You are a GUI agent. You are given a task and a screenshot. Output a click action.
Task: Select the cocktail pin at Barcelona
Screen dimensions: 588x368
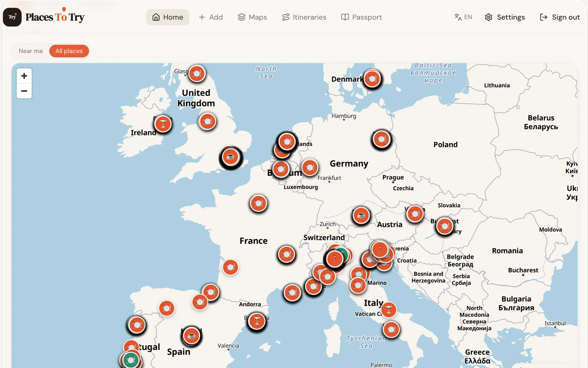pyautogui.click(x=257, y=321)
